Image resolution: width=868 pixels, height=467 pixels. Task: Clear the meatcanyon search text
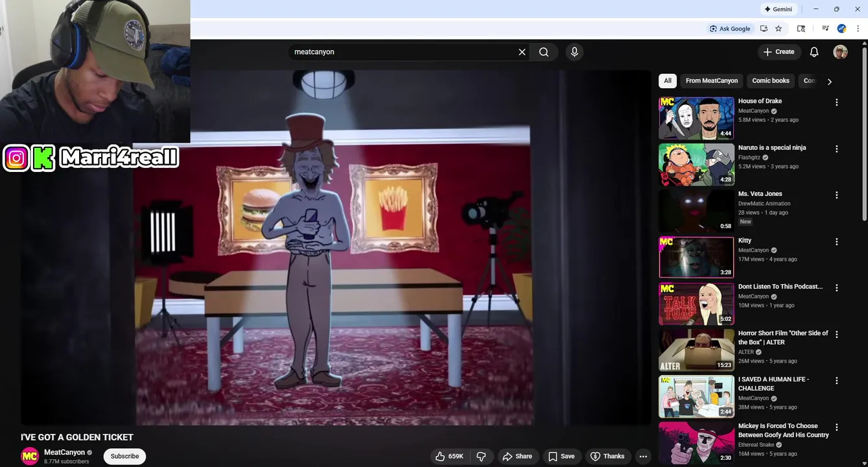[522, 52]
